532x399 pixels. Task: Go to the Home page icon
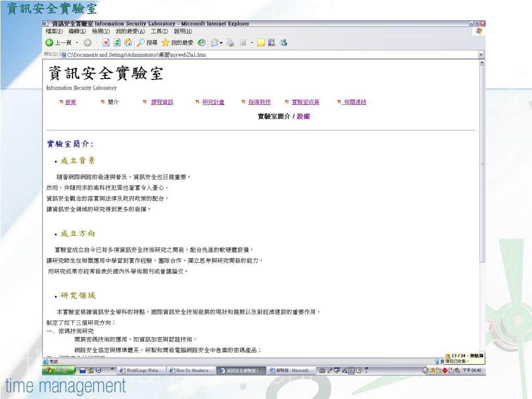(128, 43)
